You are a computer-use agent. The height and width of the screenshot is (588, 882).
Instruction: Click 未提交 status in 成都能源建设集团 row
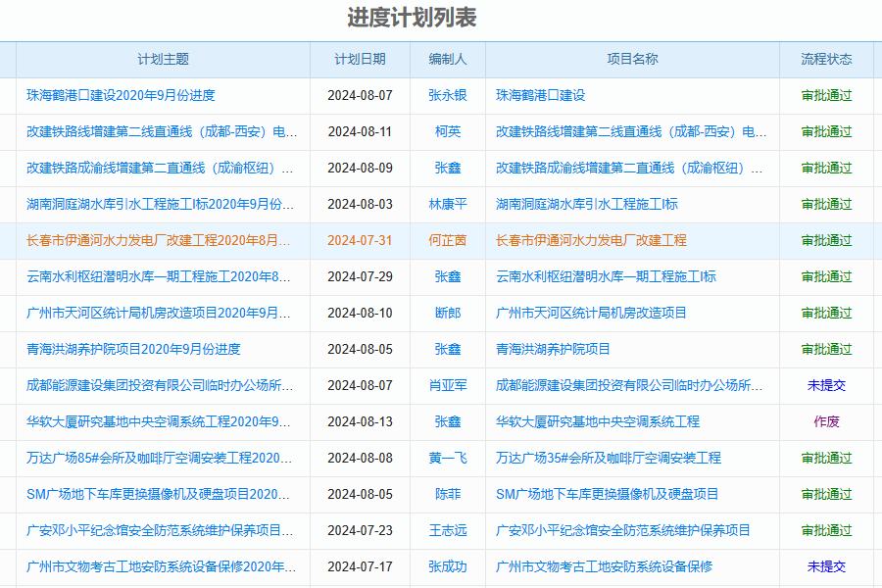click(x=826, y=385)
